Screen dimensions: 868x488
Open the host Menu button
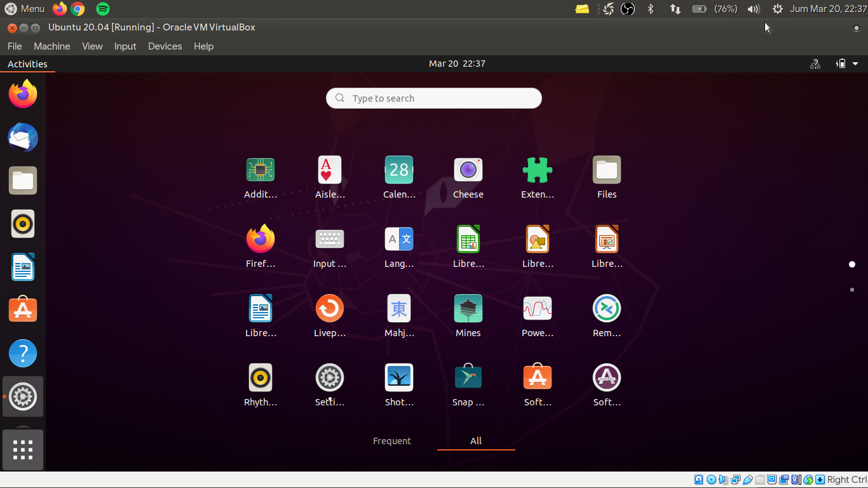[x=25, y=9]
